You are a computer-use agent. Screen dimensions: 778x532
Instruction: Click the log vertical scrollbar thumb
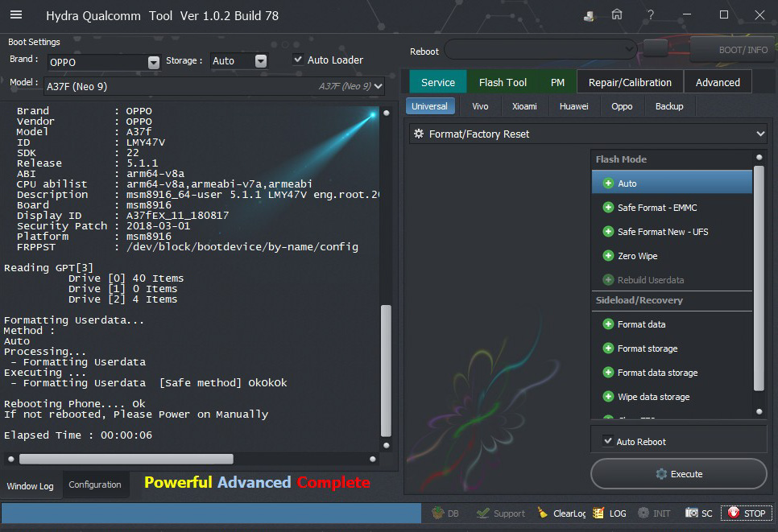click(x=386, y=370)
